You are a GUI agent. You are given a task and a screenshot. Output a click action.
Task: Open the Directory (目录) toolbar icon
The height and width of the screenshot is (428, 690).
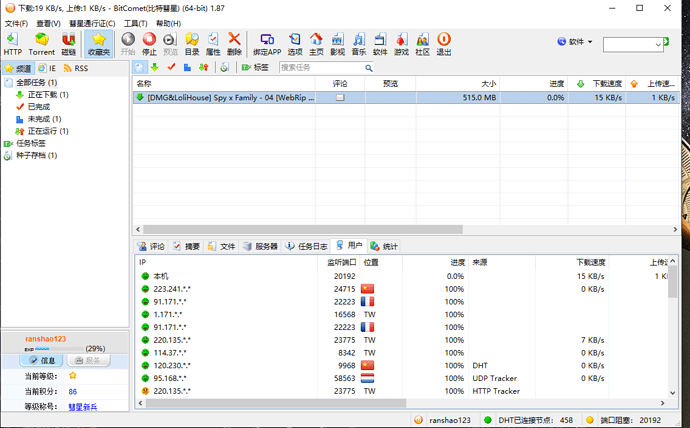(192, 44)
